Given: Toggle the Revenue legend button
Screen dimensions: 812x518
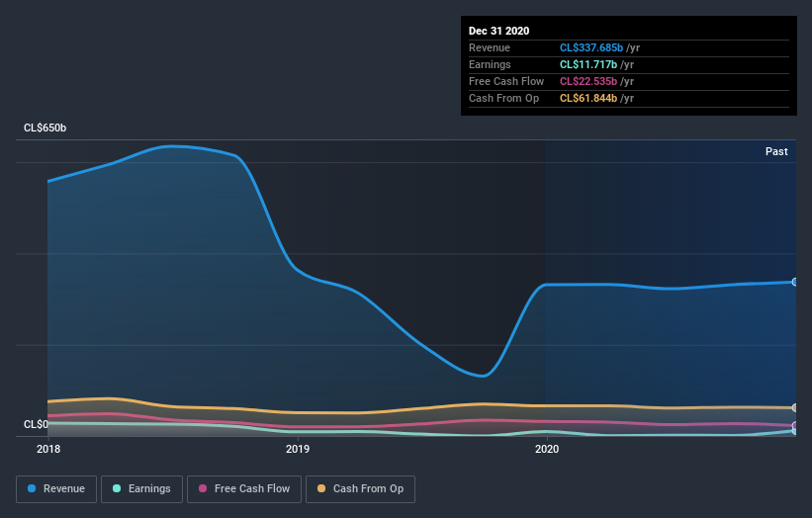Looking at the screenshot, I should point(56,489).
